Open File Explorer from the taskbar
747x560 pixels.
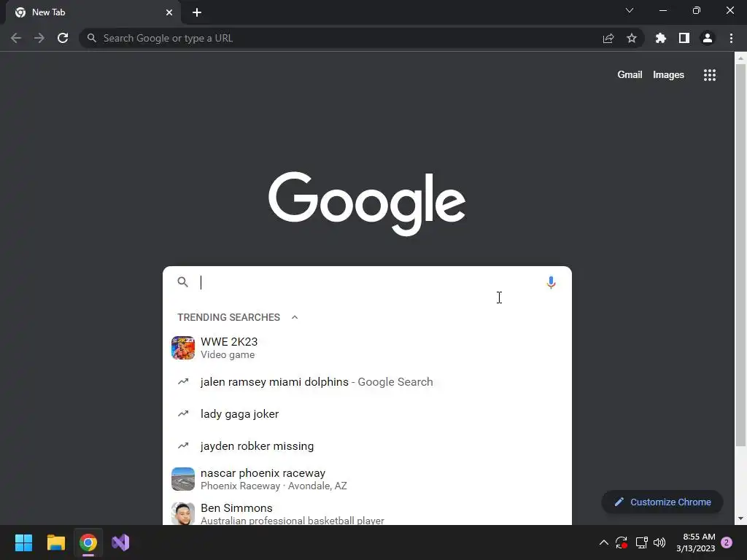55,542
